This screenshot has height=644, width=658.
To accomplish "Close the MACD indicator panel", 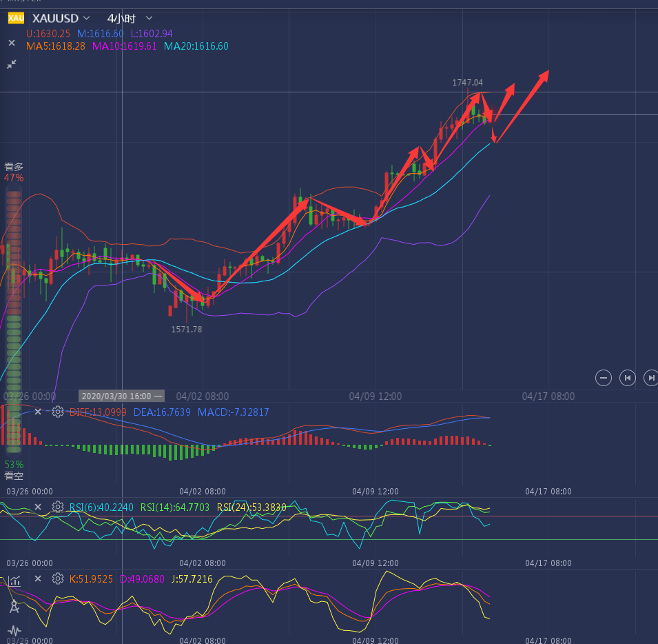I will [39, 412].
